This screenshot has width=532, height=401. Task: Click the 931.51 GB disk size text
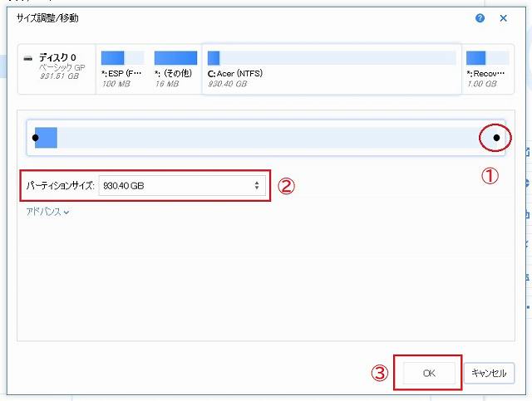click(59, 76)
